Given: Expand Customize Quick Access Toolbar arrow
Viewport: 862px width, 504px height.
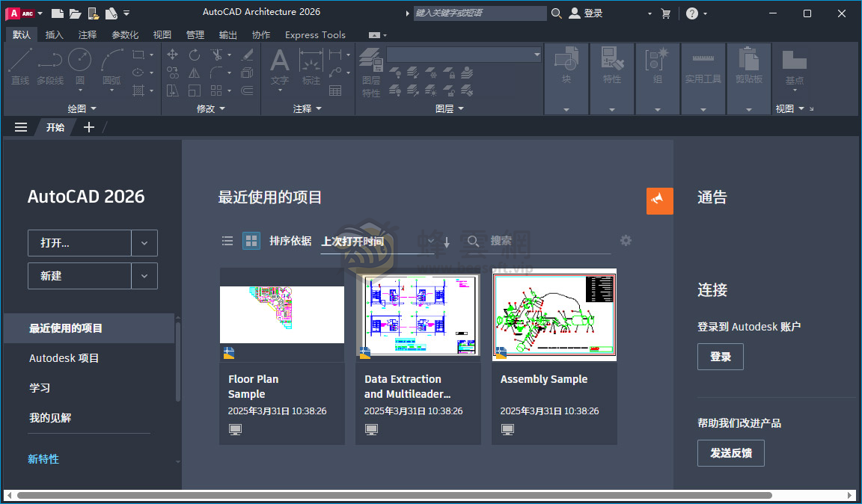Looking at the screenshot, I should (x=127, y=13).
